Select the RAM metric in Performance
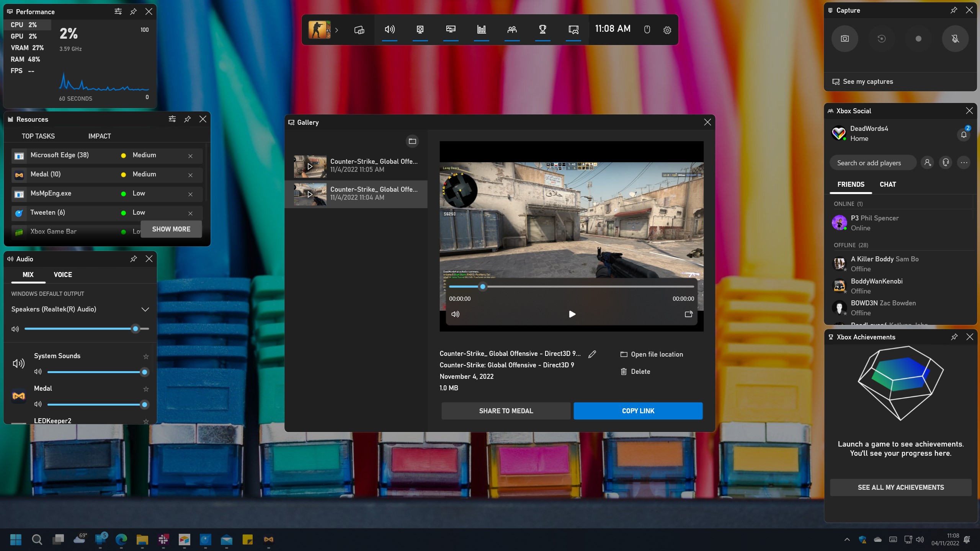 pos(27,59)
